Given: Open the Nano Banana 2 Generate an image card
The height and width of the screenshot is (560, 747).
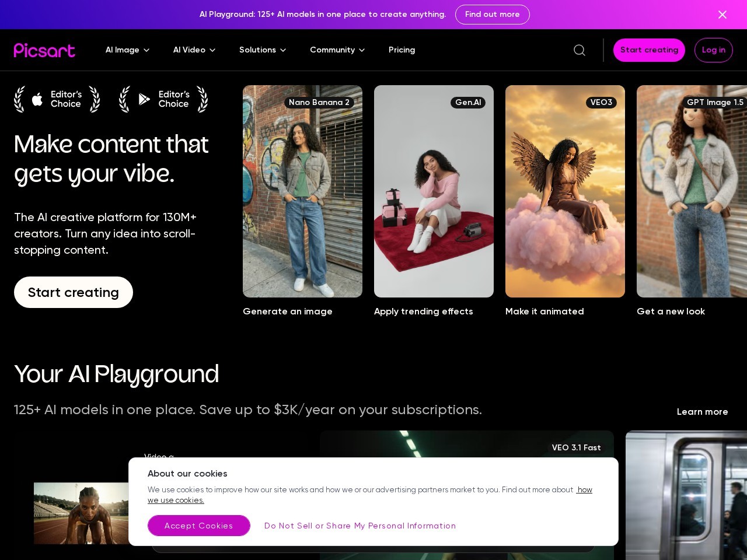Looking at the screenshot, I should (302, 191).
